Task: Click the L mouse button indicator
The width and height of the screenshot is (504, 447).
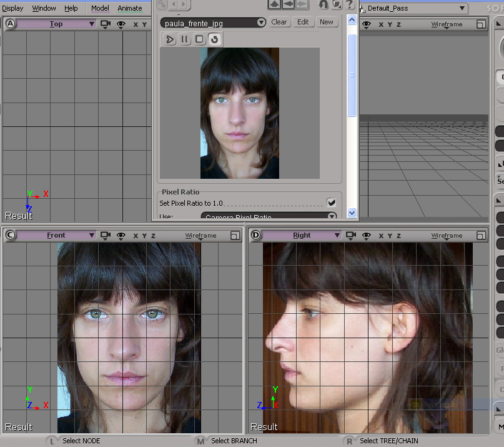Action: click(52, 441)
